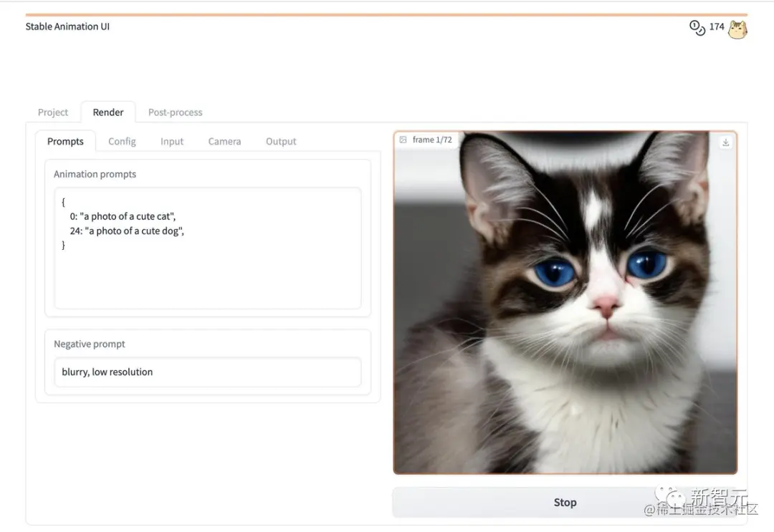Click the cat avatar profile icon

point(737,29)
